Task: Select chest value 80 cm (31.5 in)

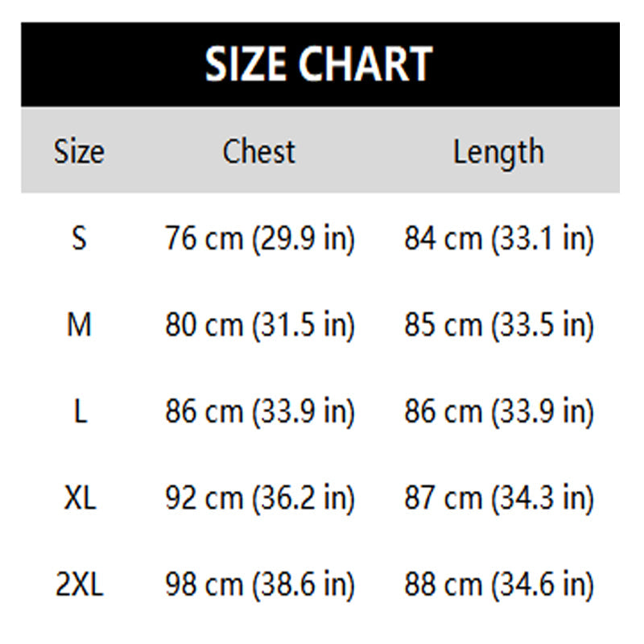Action: [259, 325]
